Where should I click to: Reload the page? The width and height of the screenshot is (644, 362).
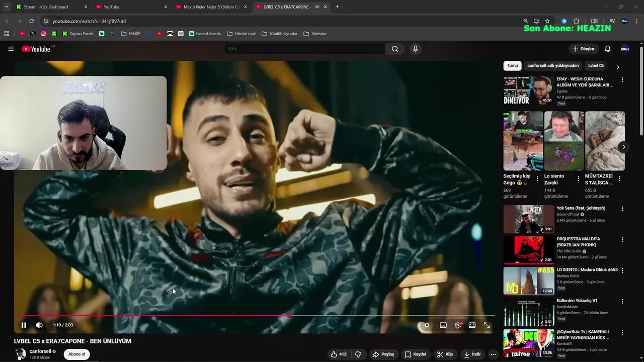pyautogui.click(x=31, y=21)
